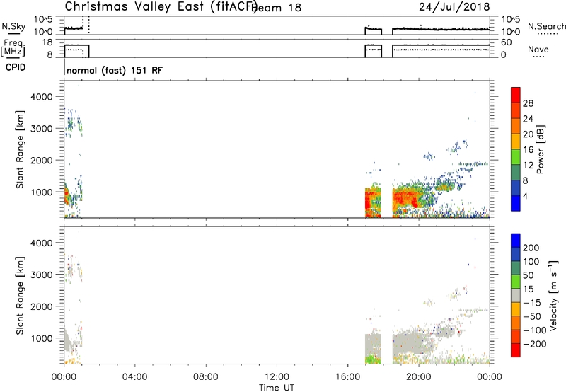Click the 'Beam 18' label
This screenshot has width=566, height=392.
click(x=276, y=8)
